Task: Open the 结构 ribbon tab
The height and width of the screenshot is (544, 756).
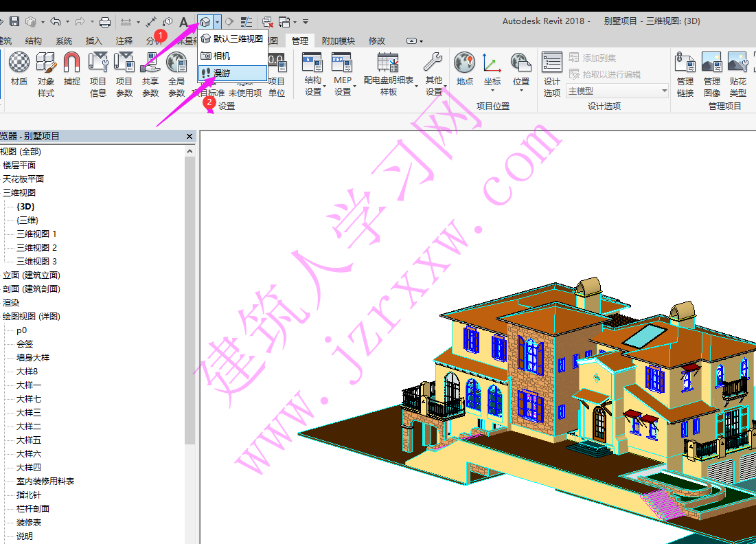Action: (x=33, y=41)
